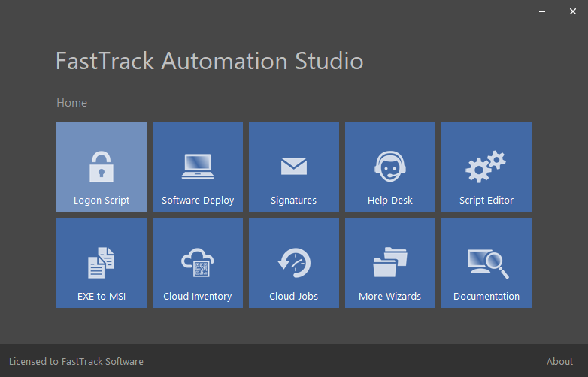Image resolution: width=588 pixels, height=377 pixels.
Task: Open the Script Editor gears tile
Action: pyautogui.click(x=486, y=167)
